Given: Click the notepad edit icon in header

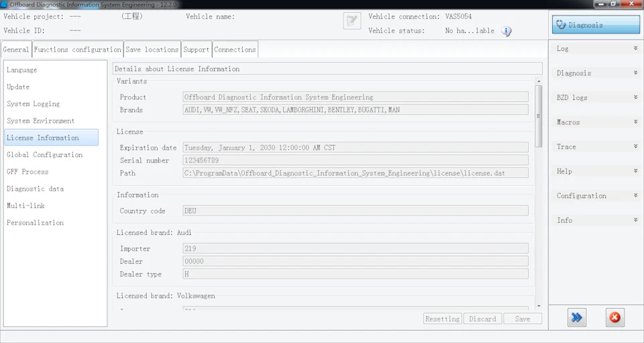Looking at the screenshot, I should [352, 21].
